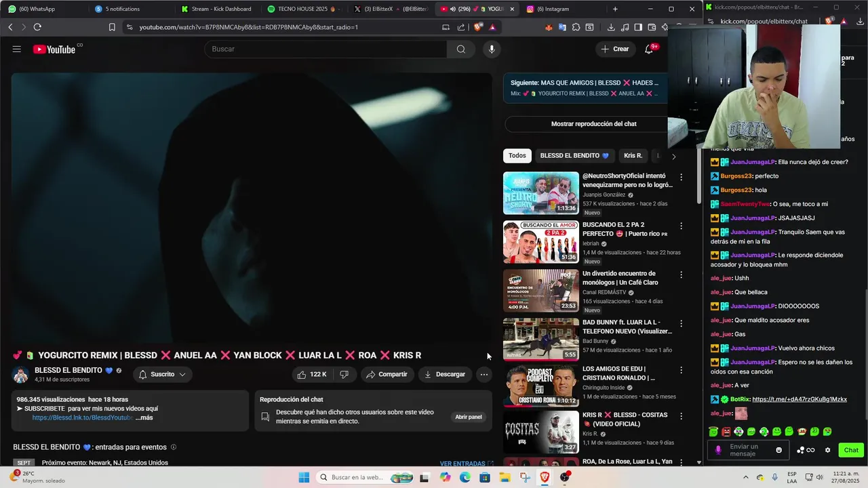This screenshot has height=488, width=868.
Task: Open the emoji picker in Kick chat
Action: pyautogui.click(x=778, y=450)
